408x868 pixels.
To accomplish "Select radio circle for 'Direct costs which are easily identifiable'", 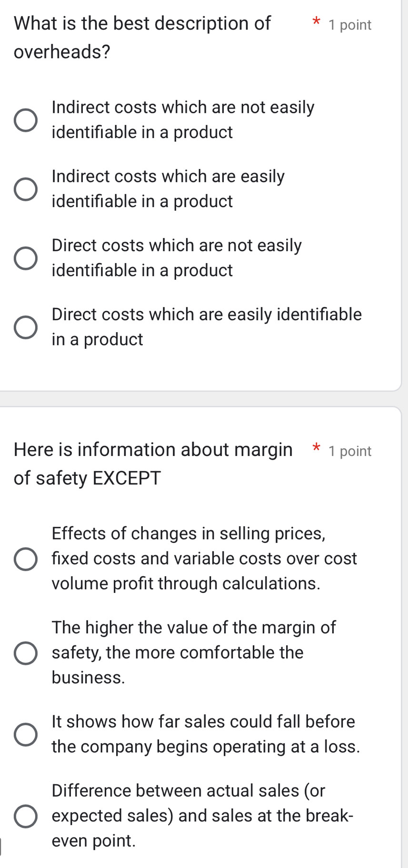I will (25, 327).
